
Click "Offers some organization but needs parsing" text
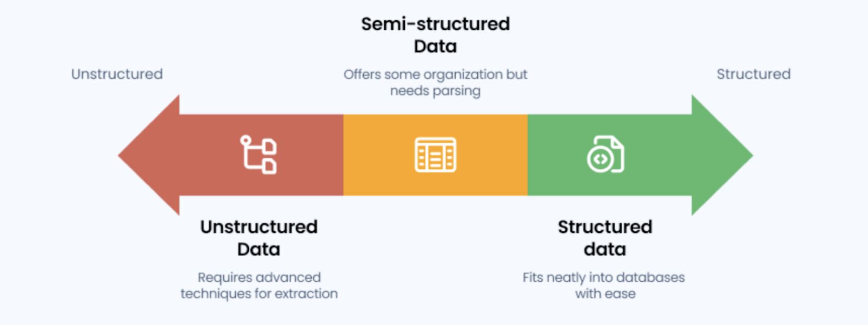pyautogui.click(x=436, y=82)
